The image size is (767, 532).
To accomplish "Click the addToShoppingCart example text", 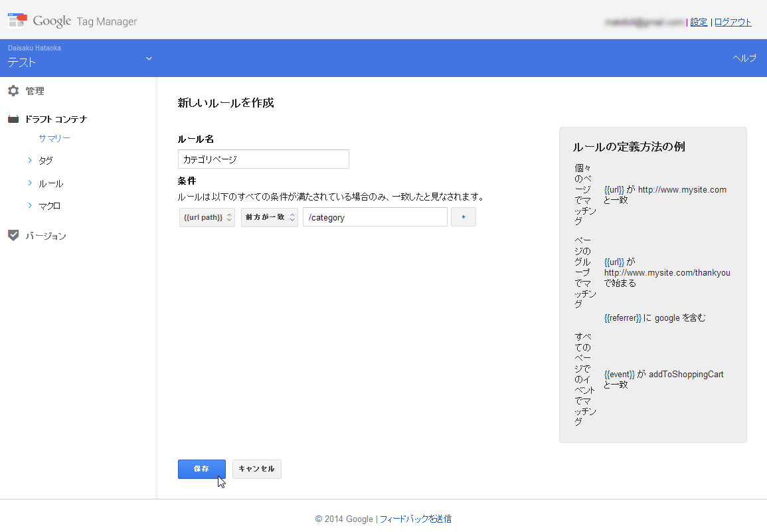I will click(686, 375).
